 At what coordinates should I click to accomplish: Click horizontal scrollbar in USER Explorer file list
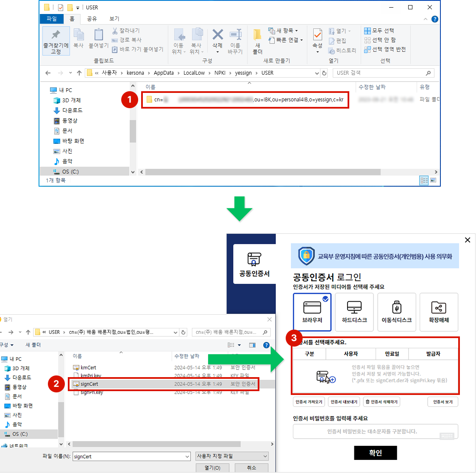(x=263, y=172)
